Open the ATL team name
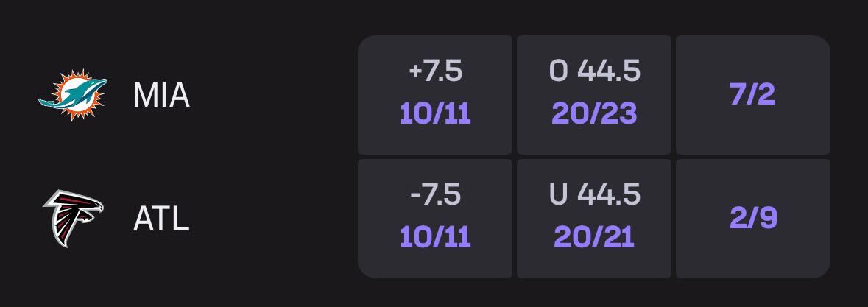Viewport: 868px width, 307px height. click(161, 219)
